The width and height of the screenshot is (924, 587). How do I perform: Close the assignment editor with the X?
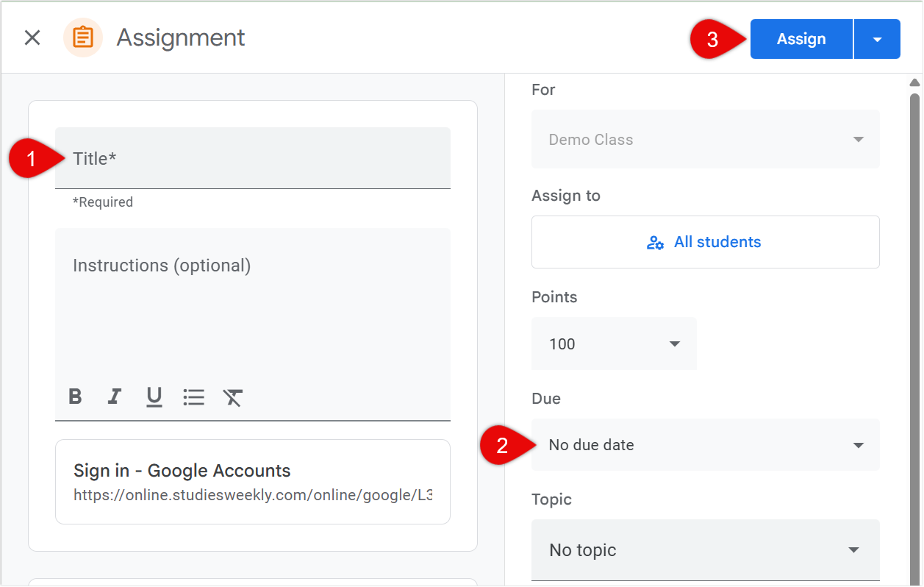pos(32,38)
